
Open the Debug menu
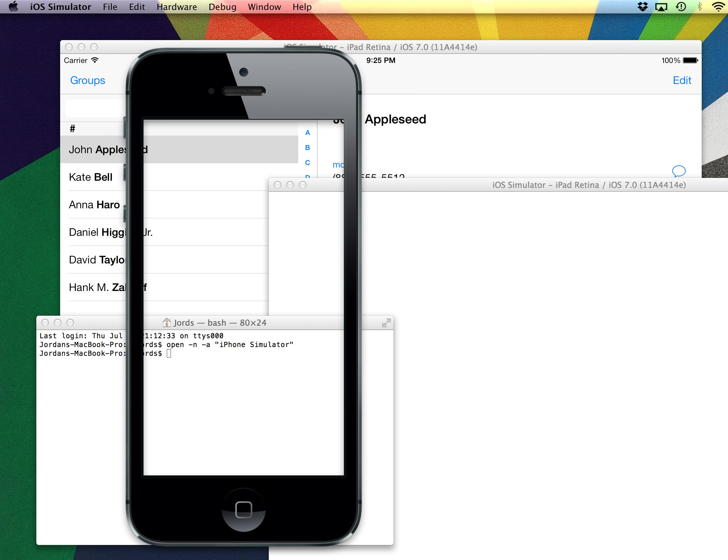click(222, 7)
